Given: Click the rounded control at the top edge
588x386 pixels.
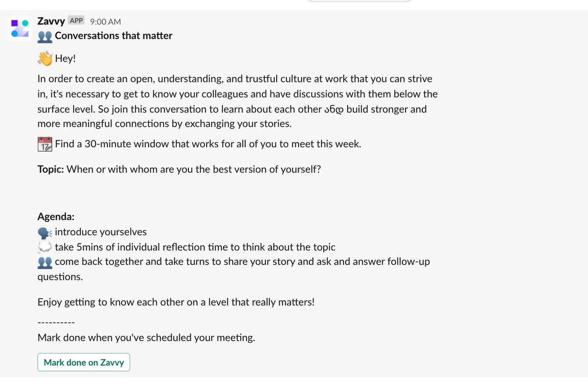Looking at the screenshot, I should [359, 1].
